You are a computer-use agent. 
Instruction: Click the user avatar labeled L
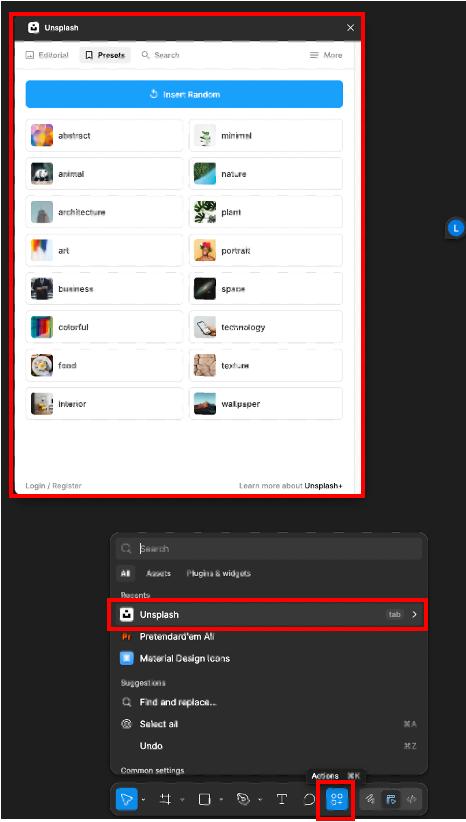[x=456, y=228]
